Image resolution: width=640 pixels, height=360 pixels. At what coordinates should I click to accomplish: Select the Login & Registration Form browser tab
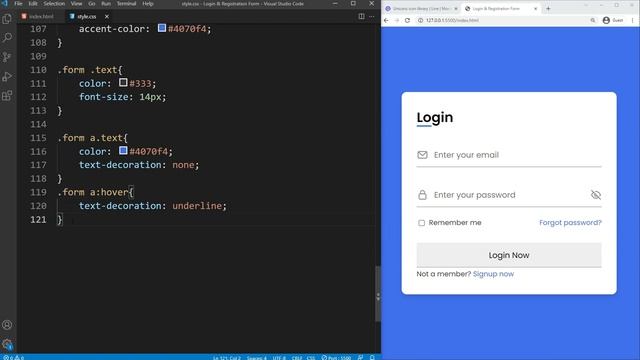click(500, 9)
